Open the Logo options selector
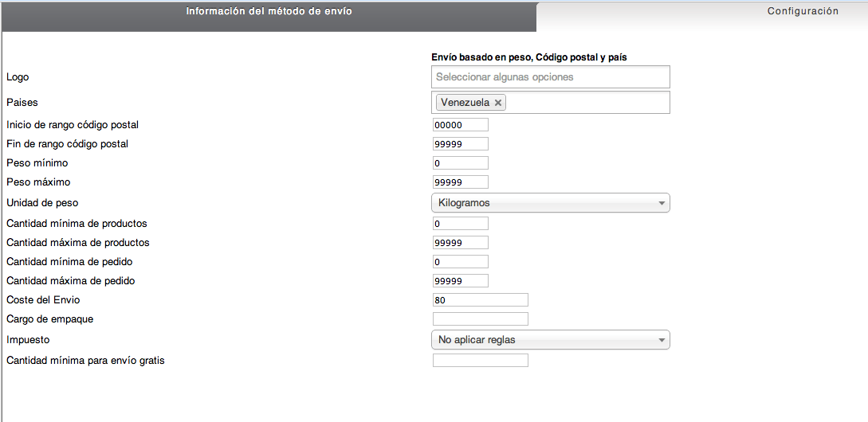 point(550,77)
